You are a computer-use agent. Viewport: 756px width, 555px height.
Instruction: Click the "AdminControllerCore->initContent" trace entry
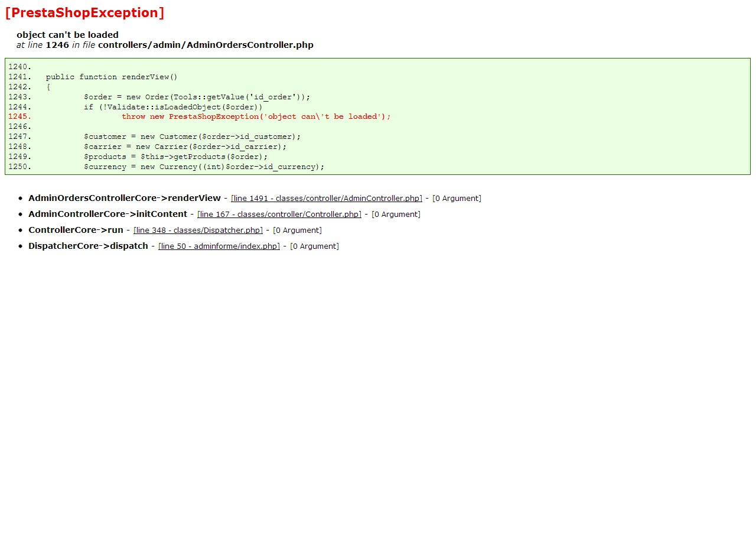(107, 214)
